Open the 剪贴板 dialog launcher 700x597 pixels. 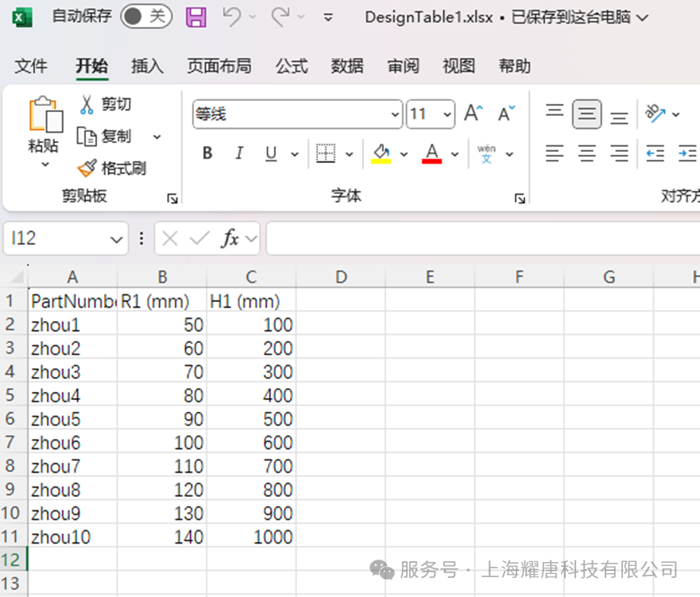(172, 198)
